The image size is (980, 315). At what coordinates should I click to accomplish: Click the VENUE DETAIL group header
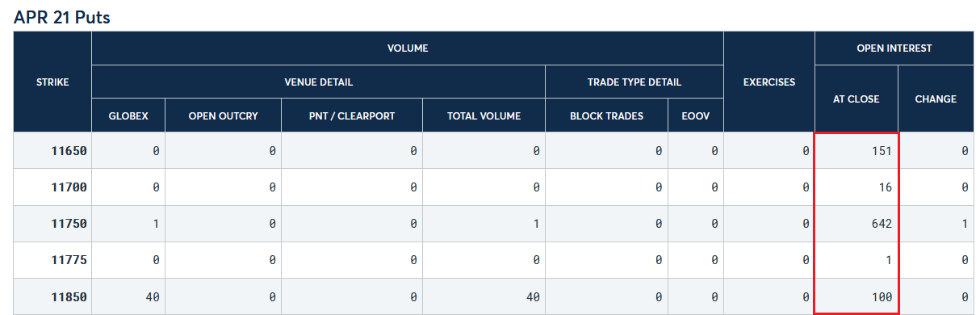(319, 82)
